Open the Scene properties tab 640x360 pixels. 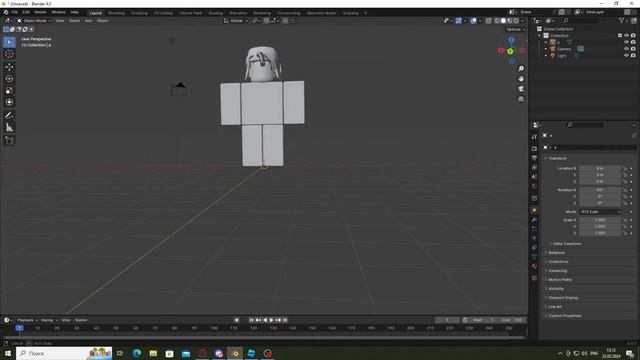pos(534,177)
